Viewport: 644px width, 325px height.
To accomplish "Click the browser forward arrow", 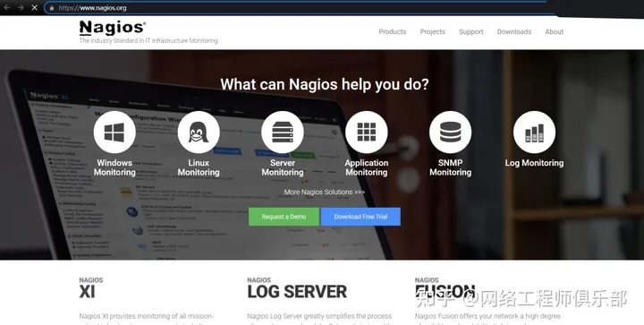I will (x=21, y=8).
